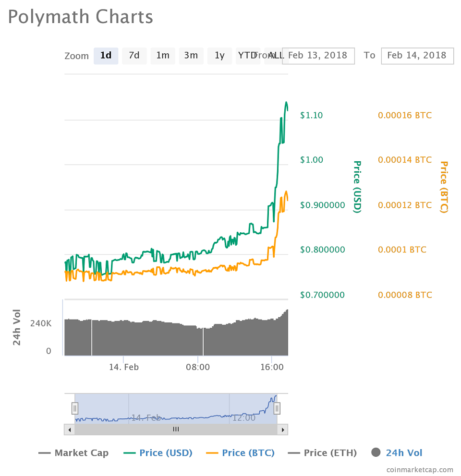Viewport: 461px width, 476px height.
Task: Click the gray 24h Vol legend circle
Action: click(x=376, y=452)
